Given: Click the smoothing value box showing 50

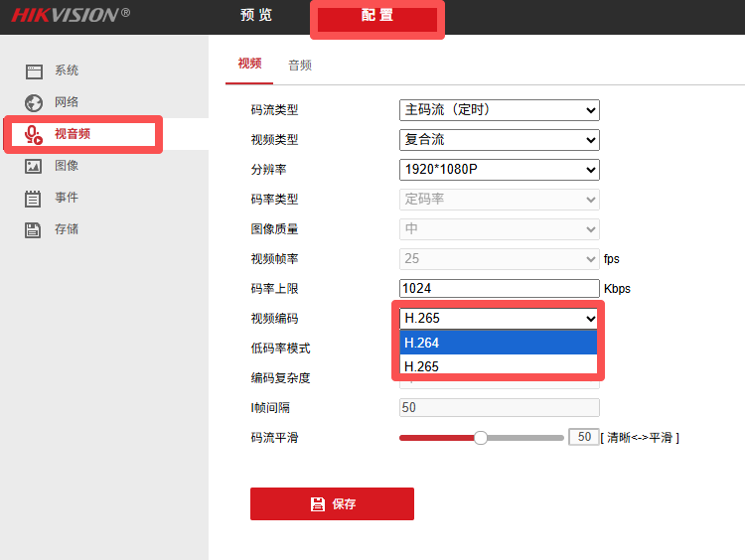Looking at the screenshot, I should point(583,438).
